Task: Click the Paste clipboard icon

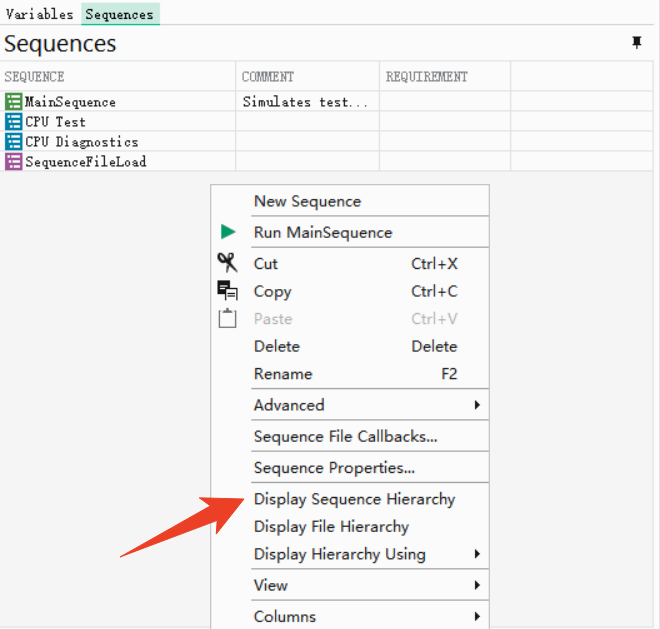Action: point(227,318)
